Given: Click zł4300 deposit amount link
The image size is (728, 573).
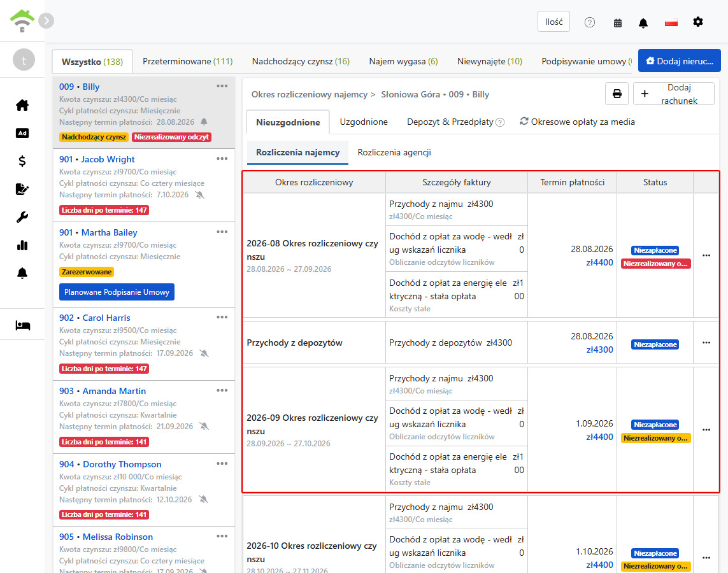Looking at the screenshot, I should click(x=599, y=350).
